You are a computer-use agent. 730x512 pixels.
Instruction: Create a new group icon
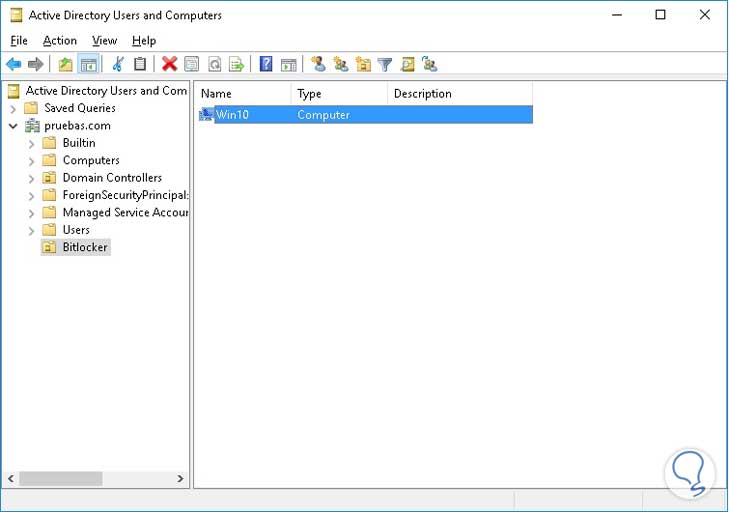(341, 64)
